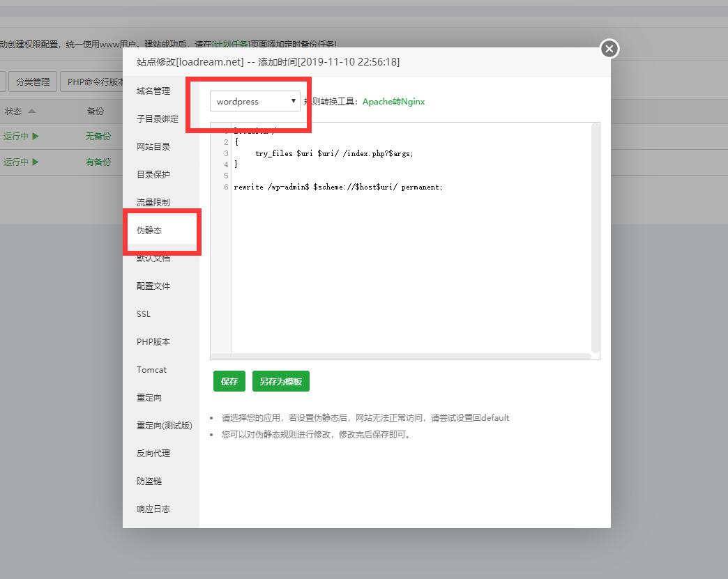Sort by 状态 column header arrow
Viewport: 728px width, 579px height.
tap(31, 111)
